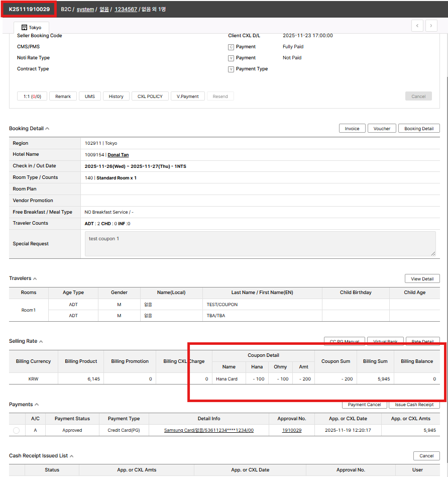Collapse the Cash Receipt Issued List
The image size is (448, 477).
click(x=71, y=456)
